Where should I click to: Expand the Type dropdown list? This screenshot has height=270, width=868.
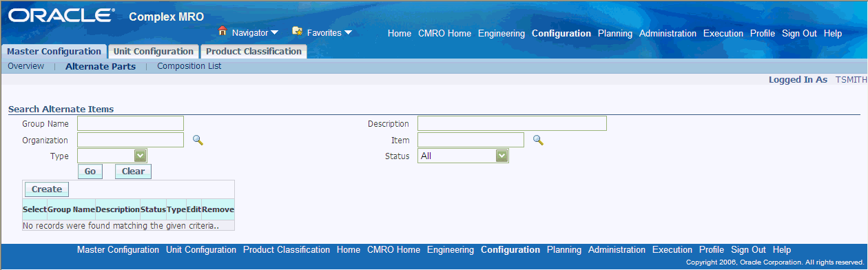pyautogui.click(x=141, y=156)
